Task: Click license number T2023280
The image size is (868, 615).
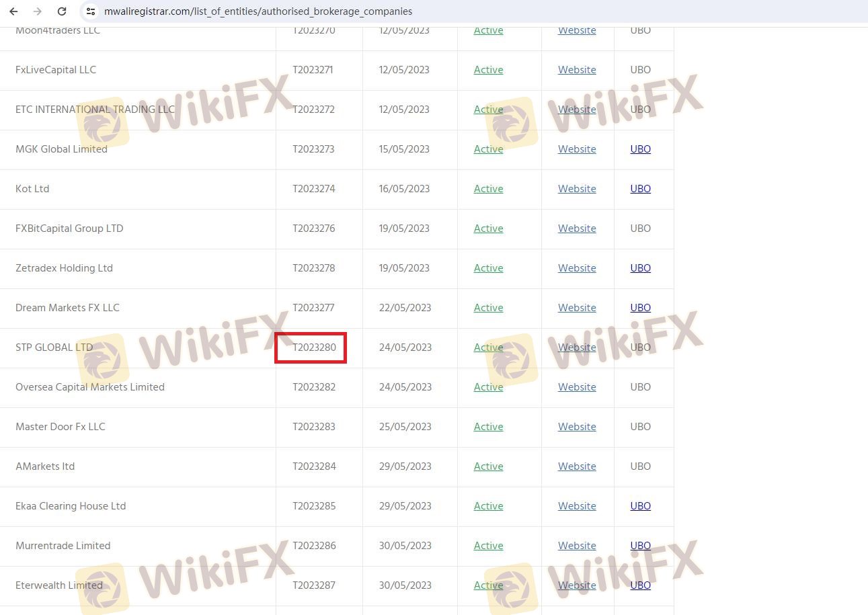Action: tap(314, 347)
